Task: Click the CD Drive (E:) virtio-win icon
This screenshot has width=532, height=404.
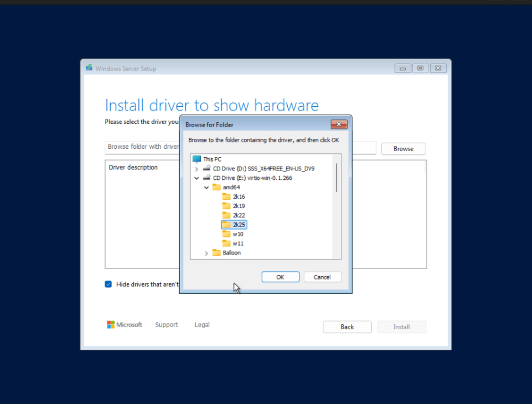Action: pos(207,178)
